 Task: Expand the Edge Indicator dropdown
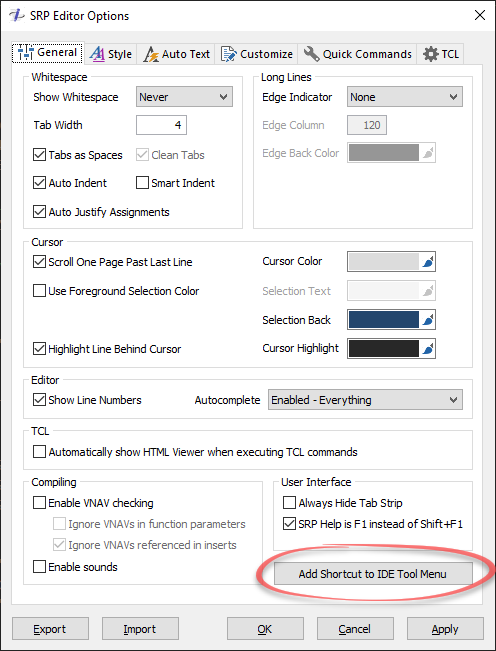(405, 97)
